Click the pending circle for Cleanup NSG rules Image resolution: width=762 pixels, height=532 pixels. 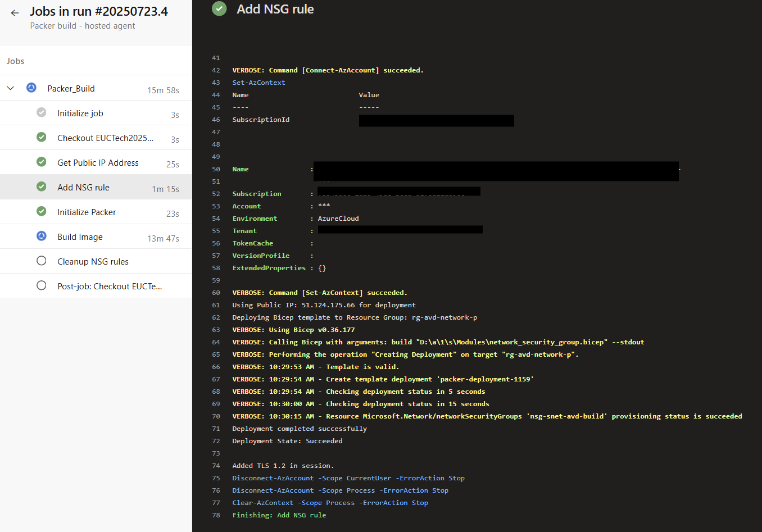point(42,261)
